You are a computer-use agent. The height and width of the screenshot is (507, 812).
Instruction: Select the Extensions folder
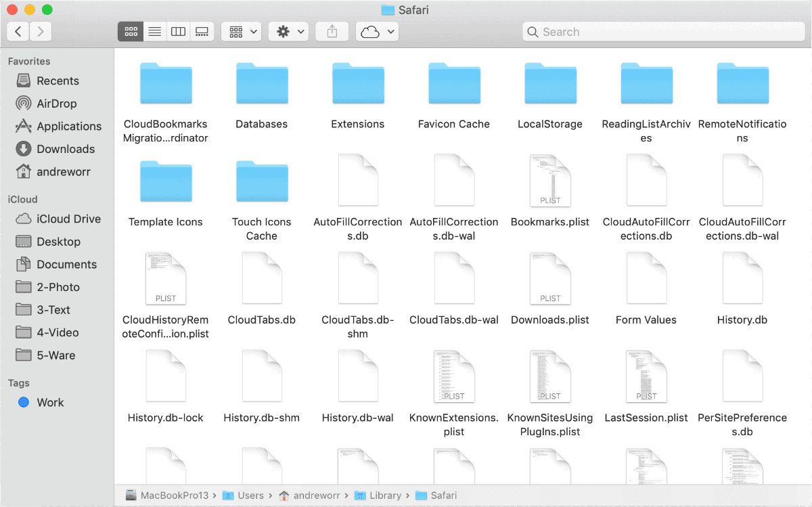[358, 84]
